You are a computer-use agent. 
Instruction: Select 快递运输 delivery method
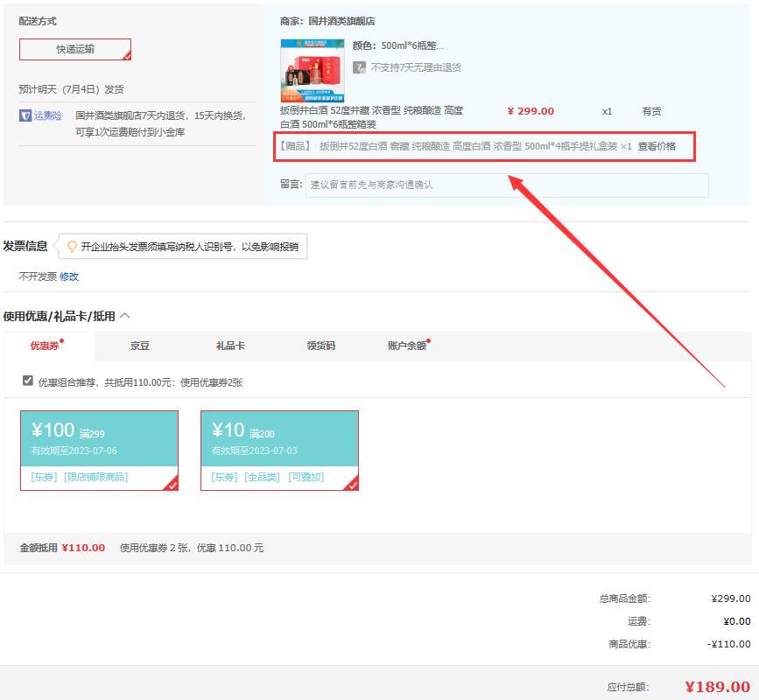pos(75,49)
